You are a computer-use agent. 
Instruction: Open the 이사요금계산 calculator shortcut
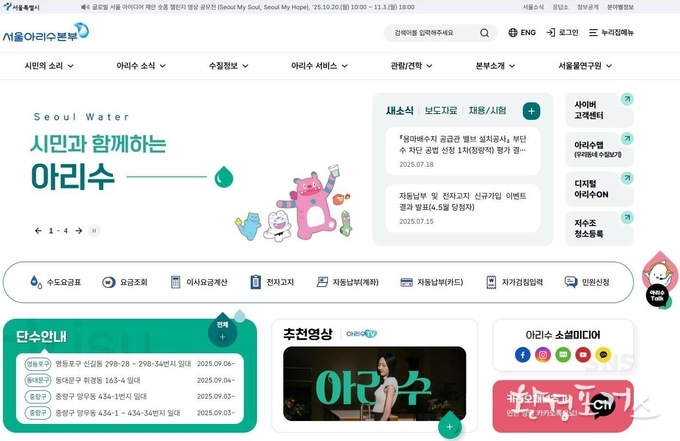(175, 282)
